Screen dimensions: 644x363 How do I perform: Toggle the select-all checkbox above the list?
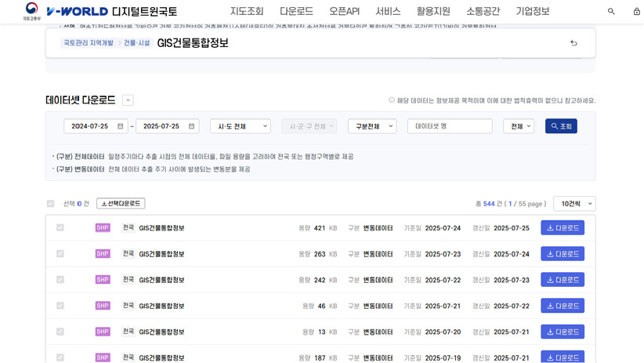pos(51,204)
